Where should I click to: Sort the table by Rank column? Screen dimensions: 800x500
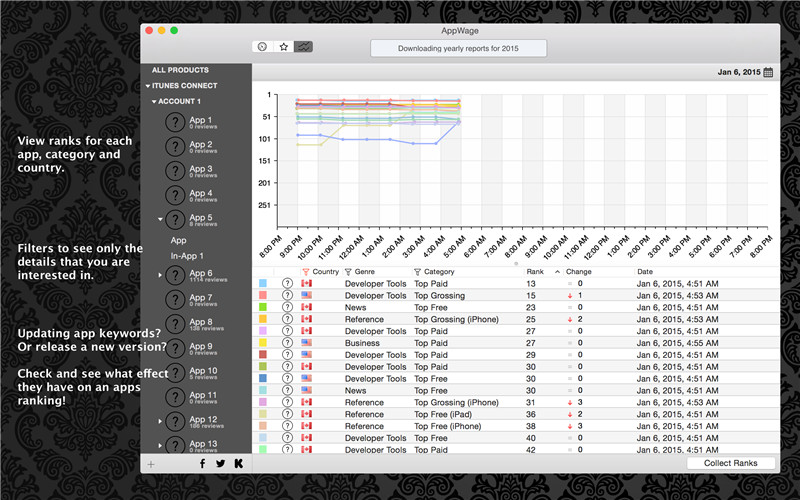point(536,272)
